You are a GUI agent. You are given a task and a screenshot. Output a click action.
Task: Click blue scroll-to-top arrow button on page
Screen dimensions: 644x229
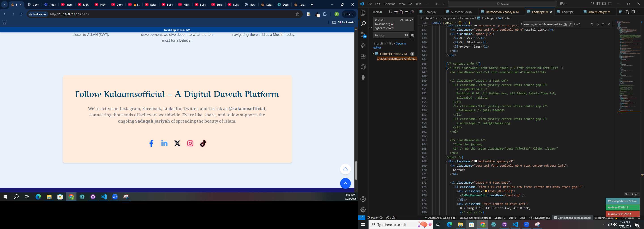click(345, 184)
